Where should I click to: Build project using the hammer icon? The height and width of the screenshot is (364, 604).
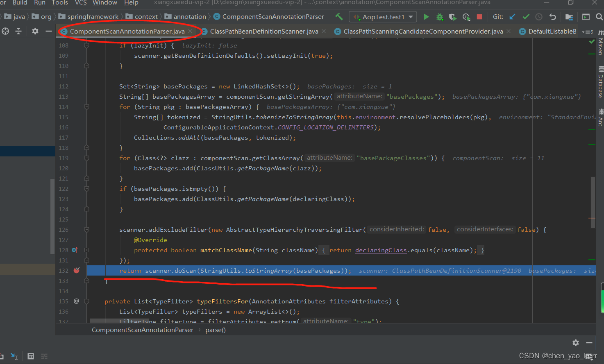[339, 17]
